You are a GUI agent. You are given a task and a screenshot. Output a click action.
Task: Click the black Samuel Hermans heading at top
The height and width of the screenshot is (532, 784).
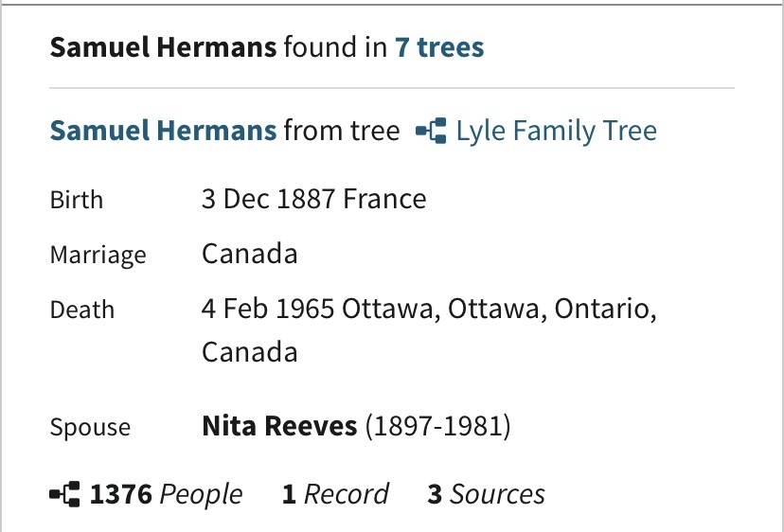(x=163, y=46)
